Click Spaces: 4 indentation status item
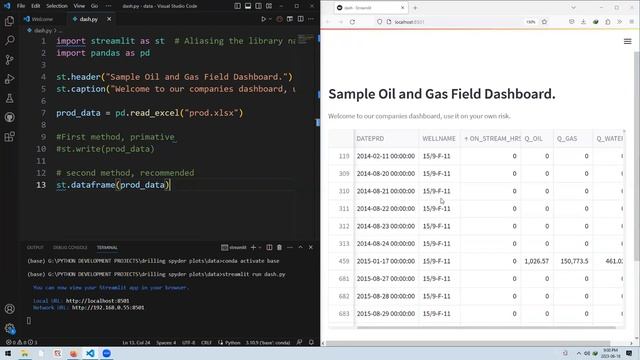Image resolution: width=640 pixels, height=360 pixels. [x=166, y=342]
